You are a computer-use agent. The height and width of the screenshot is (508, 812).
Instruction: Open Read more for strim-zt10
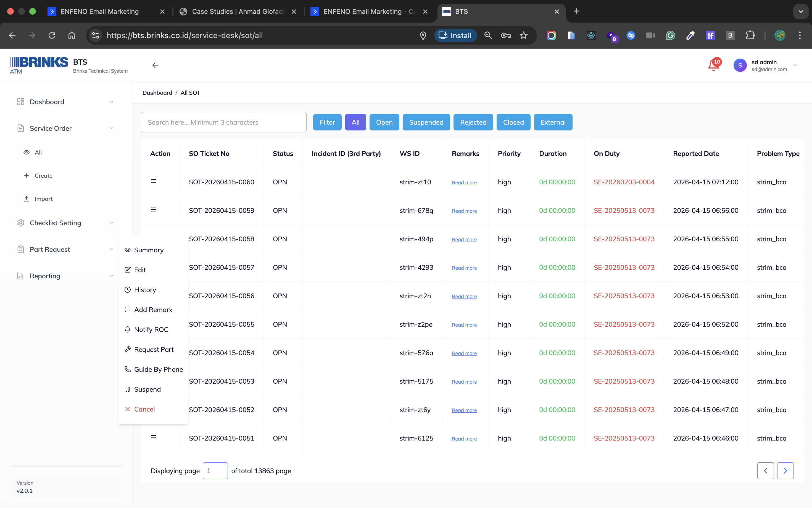coord(464,182)
